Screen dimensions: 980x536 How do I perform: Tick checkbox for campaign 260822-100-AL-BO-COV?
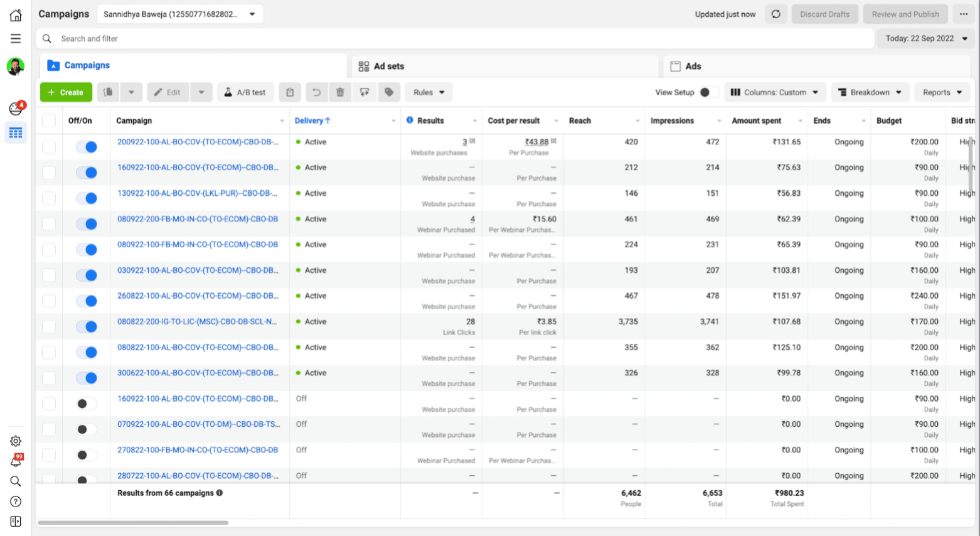point(49,301)
